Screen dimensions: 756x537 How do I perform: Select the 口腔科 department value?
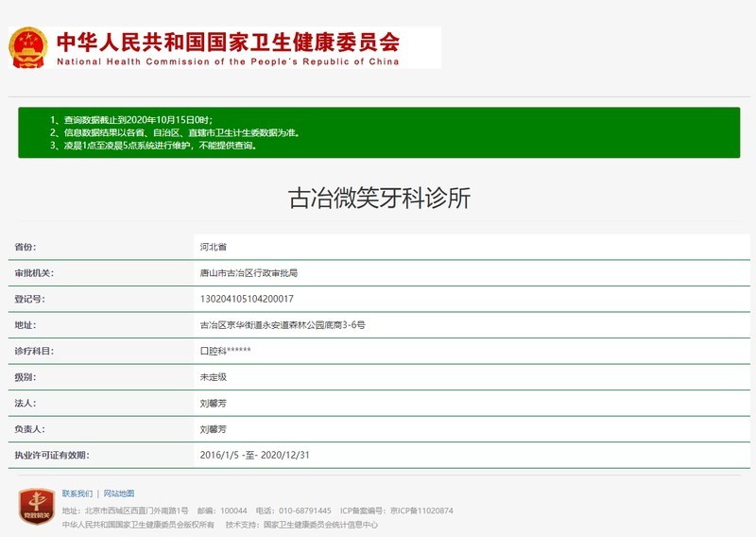click(x=226, y=352)
